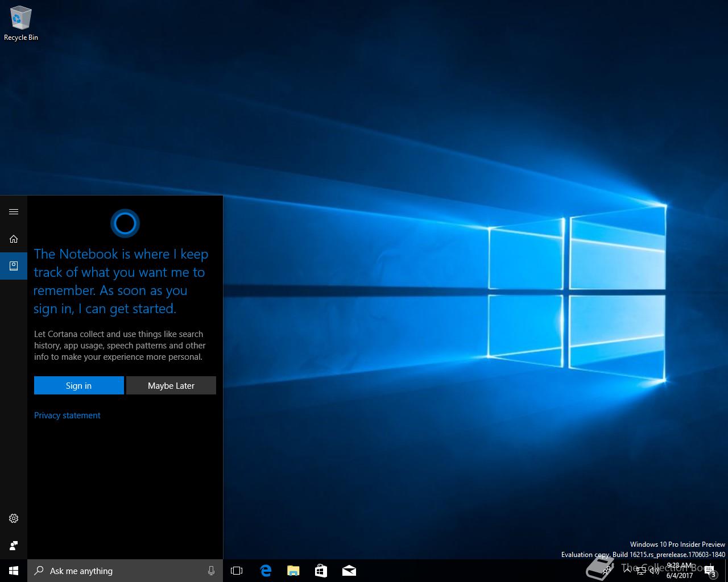728x582 pixels.
Task: Open the Privacy statement link
Action: (67, 415)
